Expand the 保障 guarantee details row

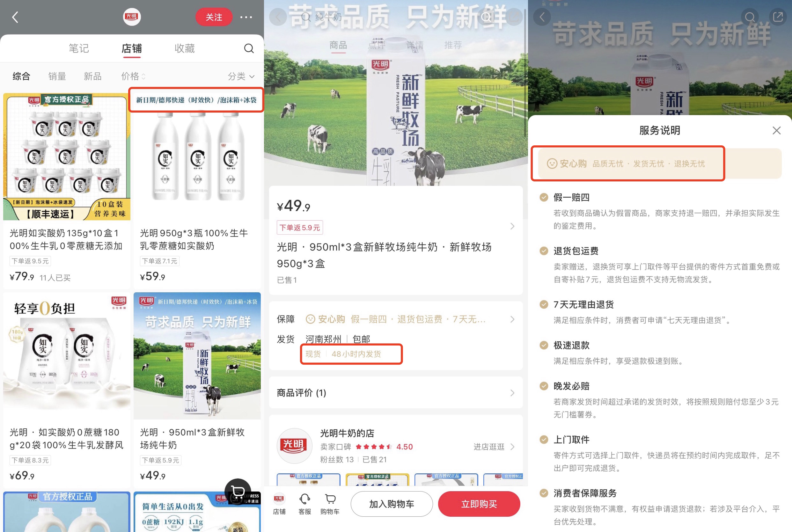pos(395,319)
